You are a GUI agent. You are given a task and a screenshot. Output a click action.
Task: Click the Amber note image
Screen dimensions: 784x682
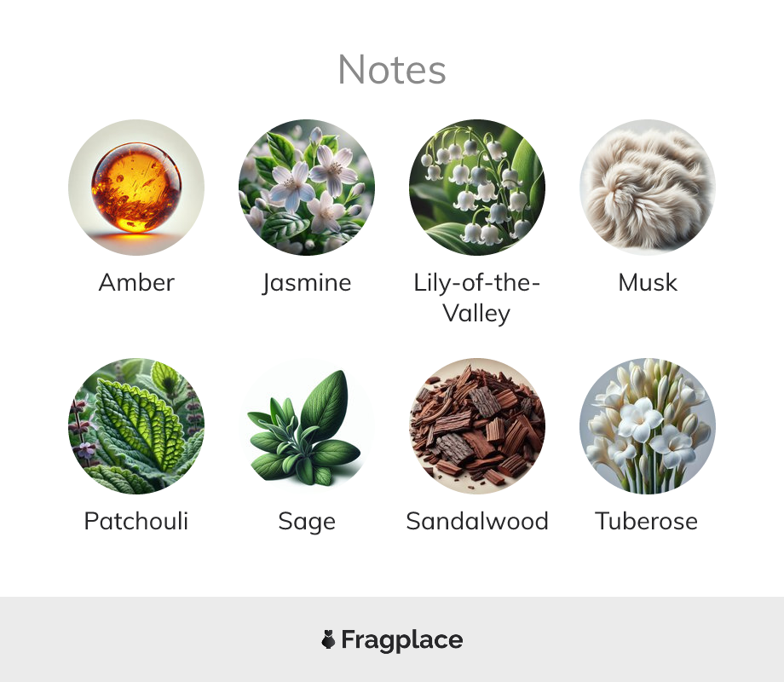point(136,188)
